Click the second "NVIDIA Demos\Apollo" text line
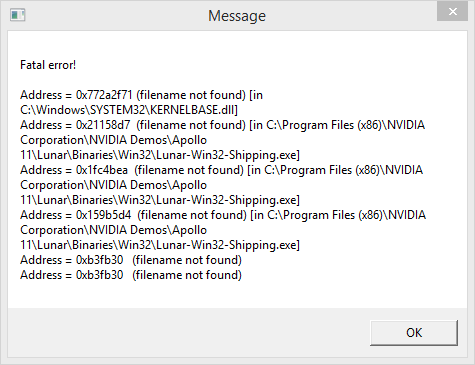 click(x=114, y=185)
